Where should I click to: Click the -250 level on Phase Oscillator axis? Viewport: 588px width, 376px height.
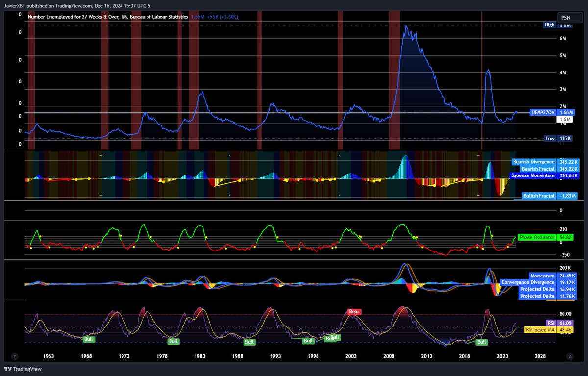[x=563, y=255]
